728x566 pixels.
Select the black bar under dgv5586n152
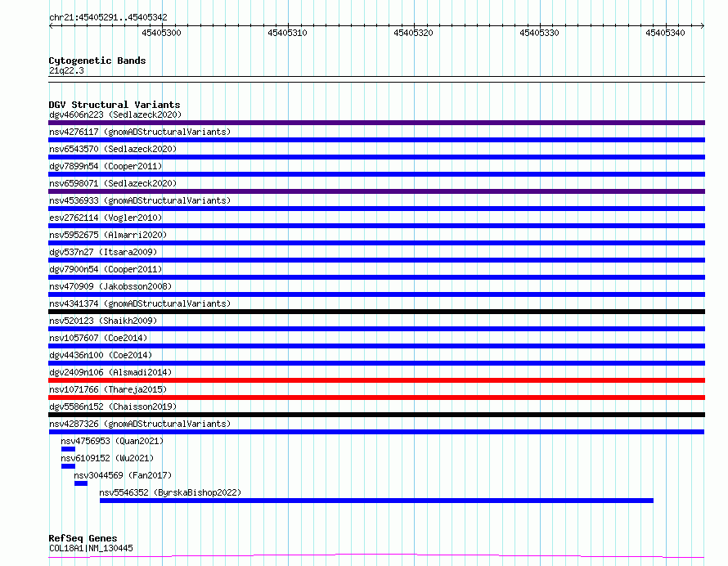coord(376,415)
